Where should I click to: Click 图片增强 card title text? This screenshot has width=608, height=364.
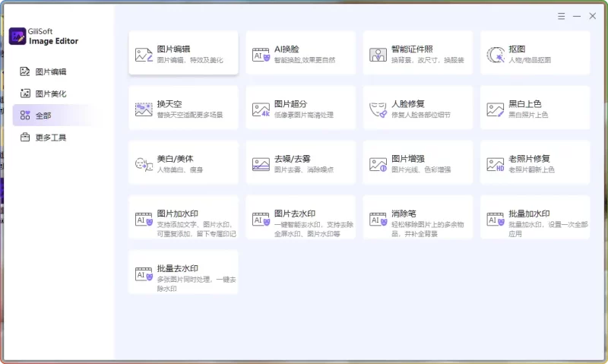(408, 159)
